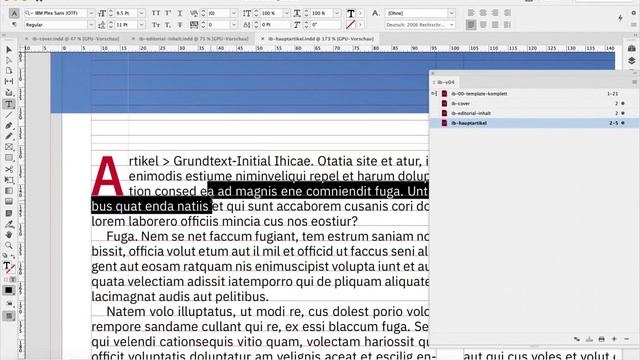Align text right in control panel
This screenshot has height=360, width=640.
495,13
